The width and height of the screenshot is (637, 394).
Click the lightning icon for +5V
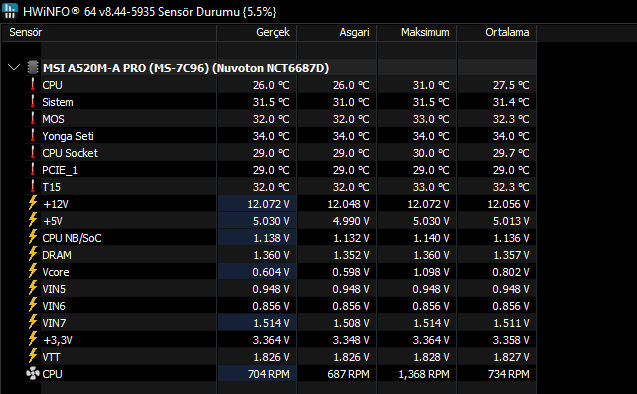[x=33, y=220]
